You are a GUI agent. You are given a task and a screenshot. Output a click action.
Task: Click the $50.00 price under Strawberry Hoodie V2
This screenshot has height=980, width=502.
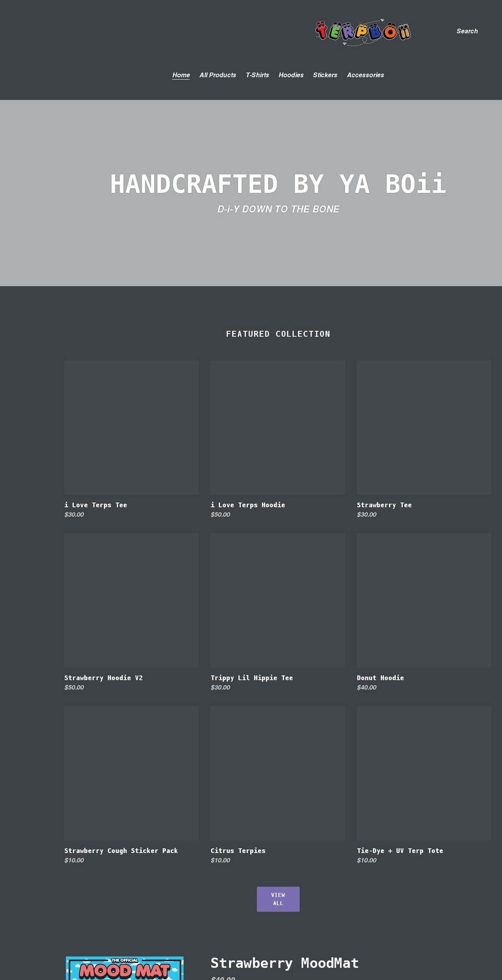[x=74, y=688]
